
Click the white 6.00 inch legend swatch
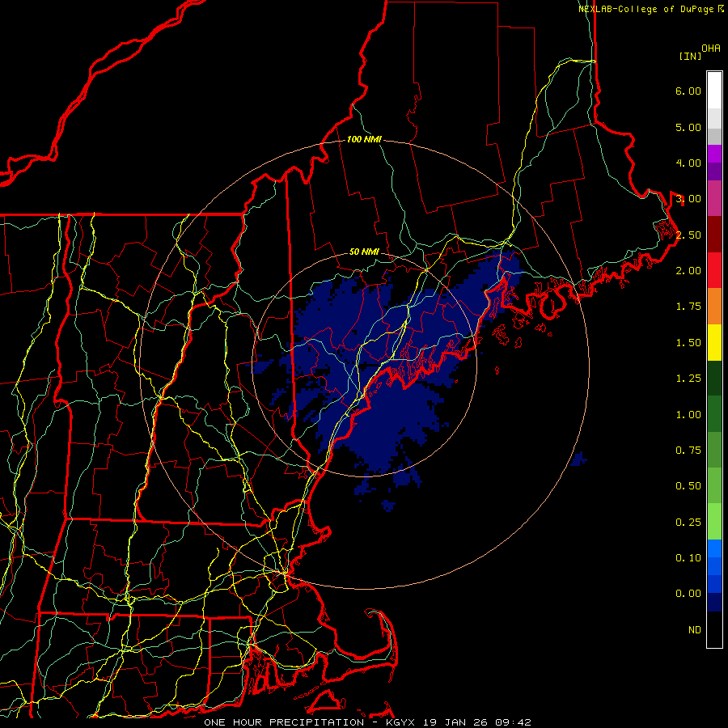coord(714,90)
